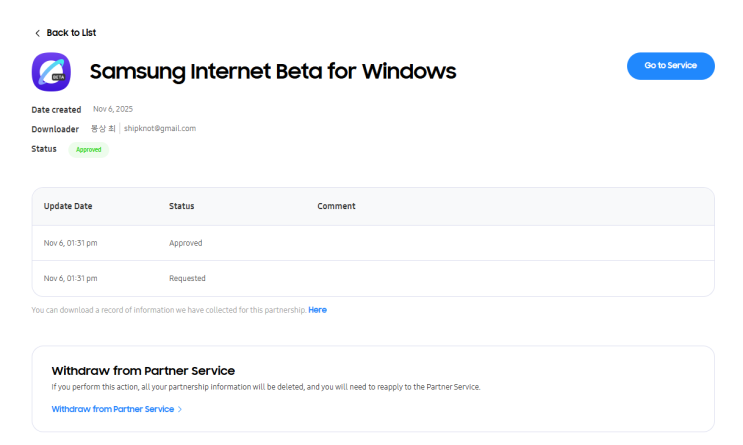Viewport: 743px width, 445px height.
Task: Click the first Nov 6, 01:31 pm date cell
Action: (x=70, y=243)
